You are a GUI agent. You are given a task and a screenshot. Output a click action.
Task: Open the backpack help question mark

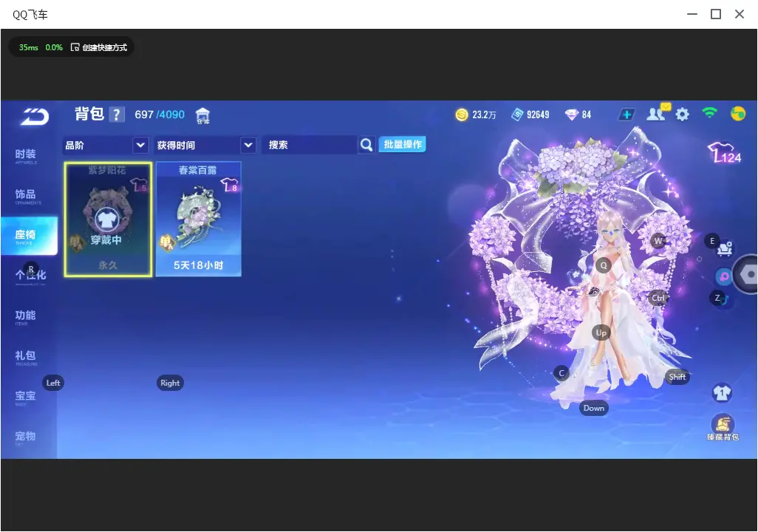(117, 115)
